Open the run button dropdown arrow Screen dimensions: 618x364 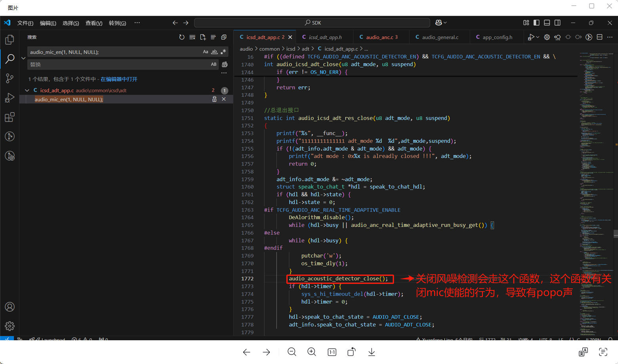[538, 37]
